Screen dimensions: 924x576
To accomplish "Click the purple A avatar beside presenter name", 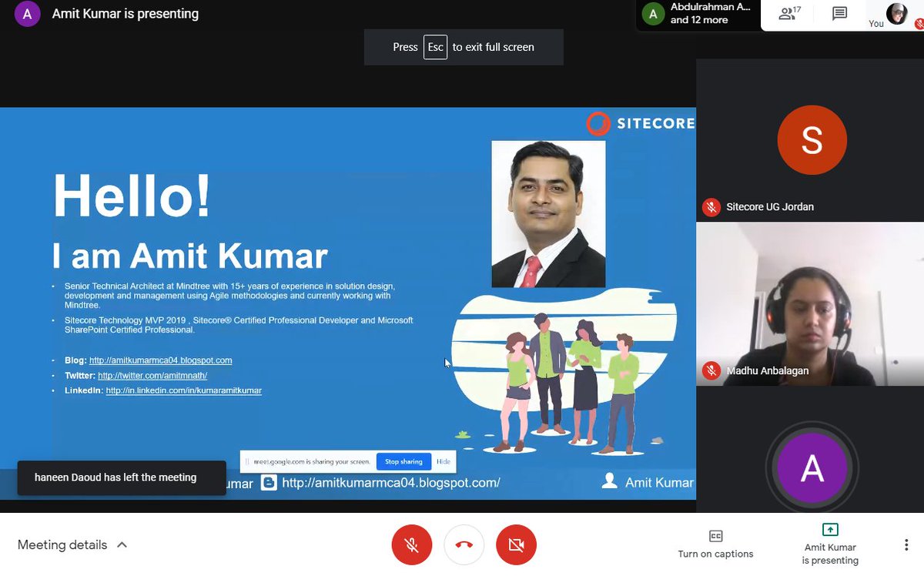I will coord(28,14).
